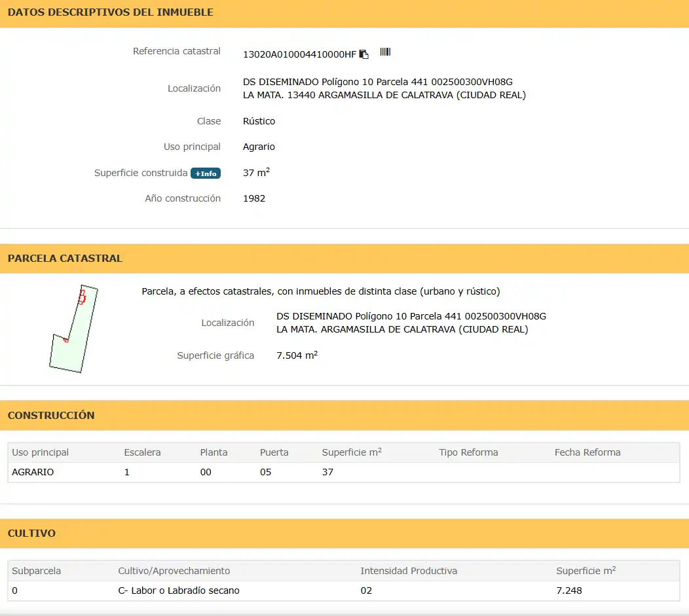Image resolution: width=689 pixels, height=616 pixels.
Task: Select the built surface value "37 m²"
Action: point(256,172)
